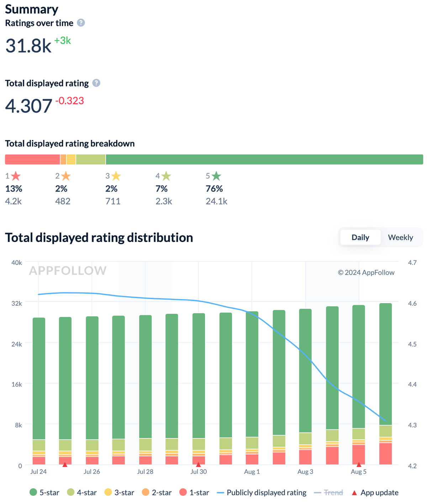This screenshot has height=504, width=427.
Task: Click the green 5-star breakdown bar segment
Action: (x=264, y=160)
